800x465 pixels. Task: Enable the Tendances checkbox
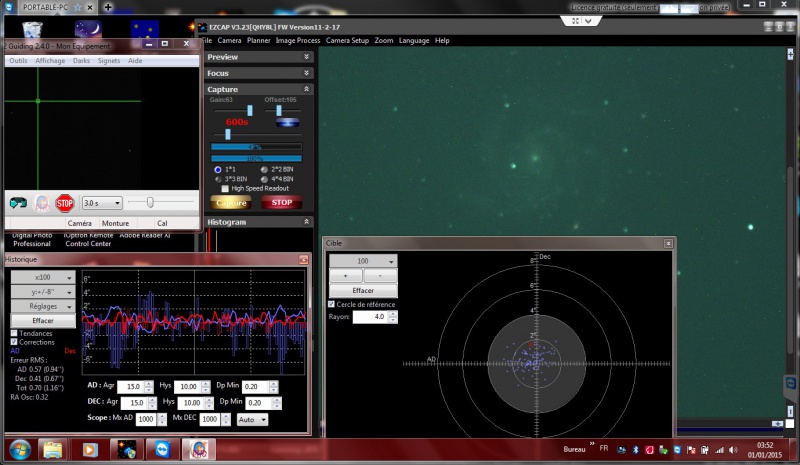(x=14, y=333)
